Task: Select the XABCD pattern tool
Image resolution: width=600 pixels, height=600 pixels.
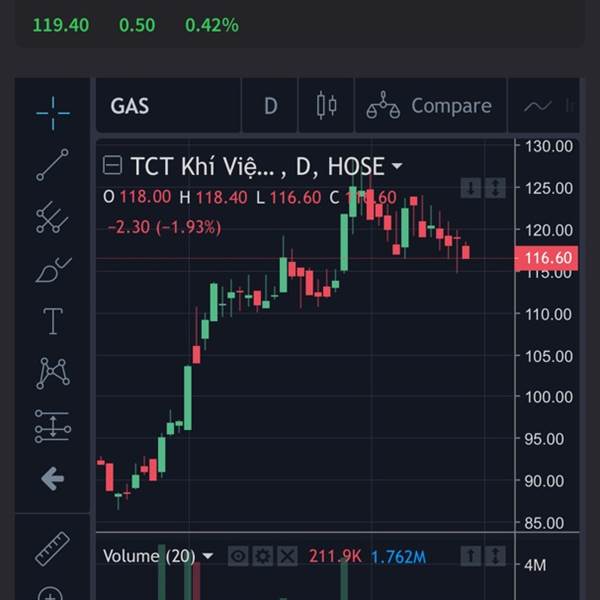Action: coord(53,373)
